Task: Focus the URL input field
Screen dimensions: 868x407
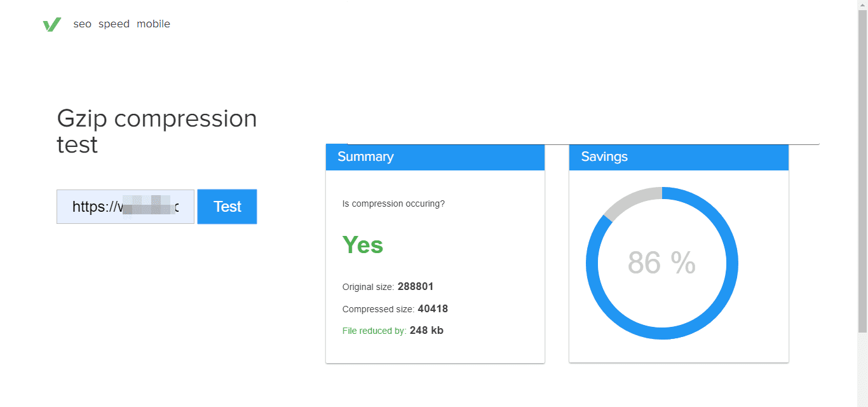Action: click(125, 207)
